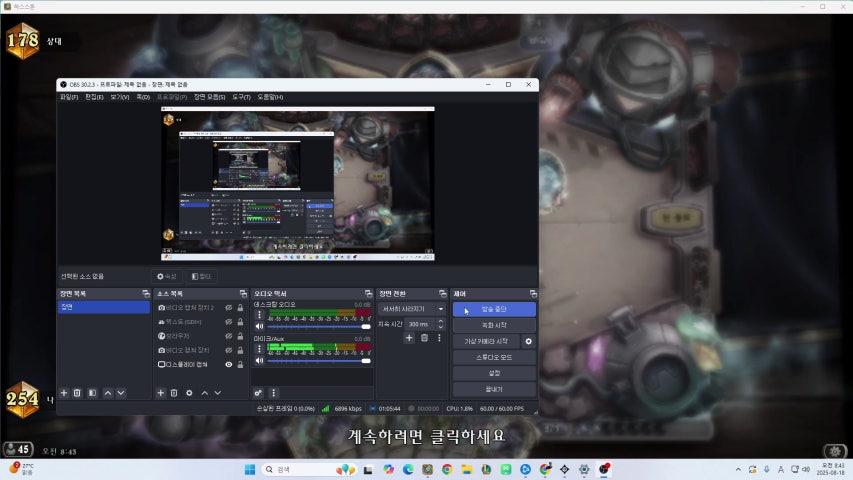Enable 스튜디오 모드
Image resolution: width=853 pixels, height=480 pixels.
pos(494,357)
